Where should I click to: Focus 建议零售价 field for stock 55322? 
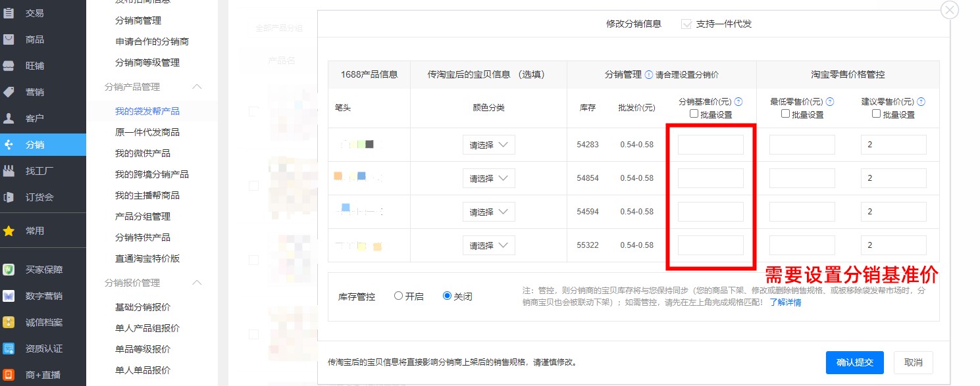click(894, 245)
